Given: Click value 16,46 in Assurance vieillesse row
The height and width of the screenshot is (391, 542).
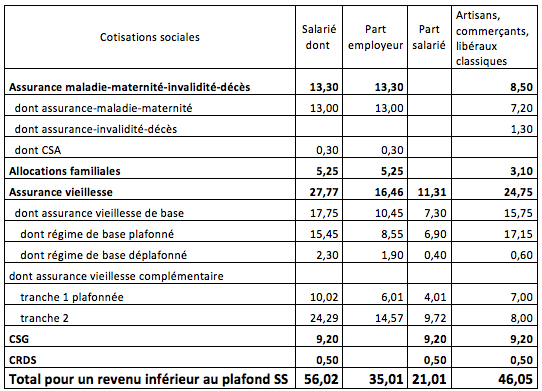Looking at the screenshot, I should click(389, 192).
